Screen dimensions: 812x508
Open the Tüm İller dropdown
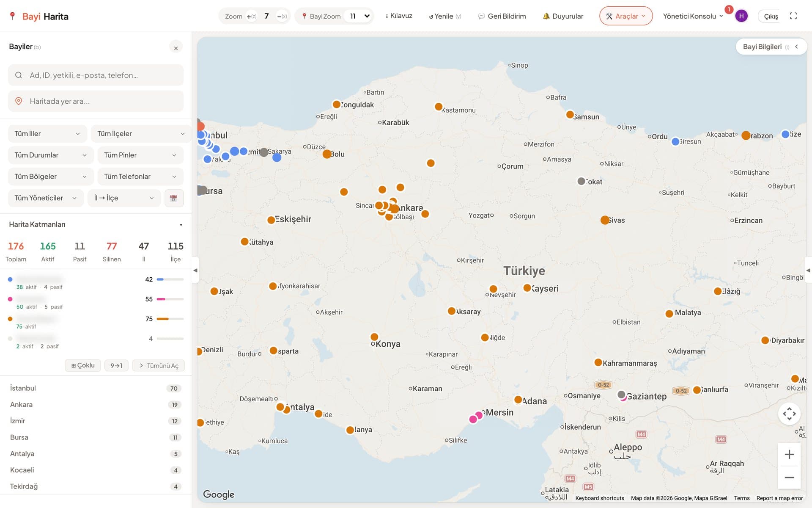coord(47,134)
